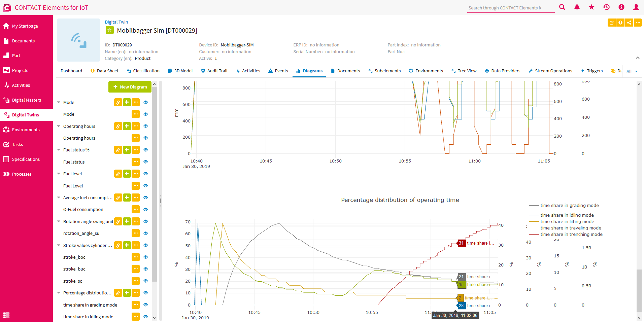Collapse the Rotation angle swing unit group

click(x=59, y=221)
